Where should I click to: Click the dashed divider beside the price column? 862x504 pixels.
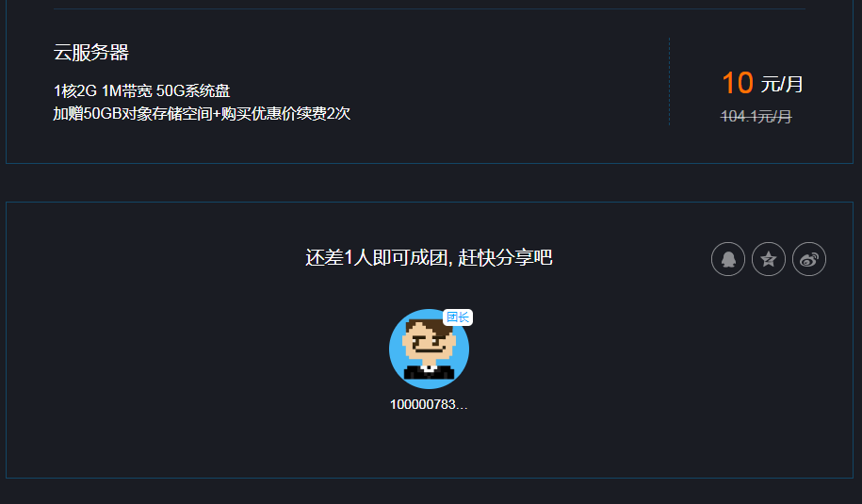click(x=669, y=82)
